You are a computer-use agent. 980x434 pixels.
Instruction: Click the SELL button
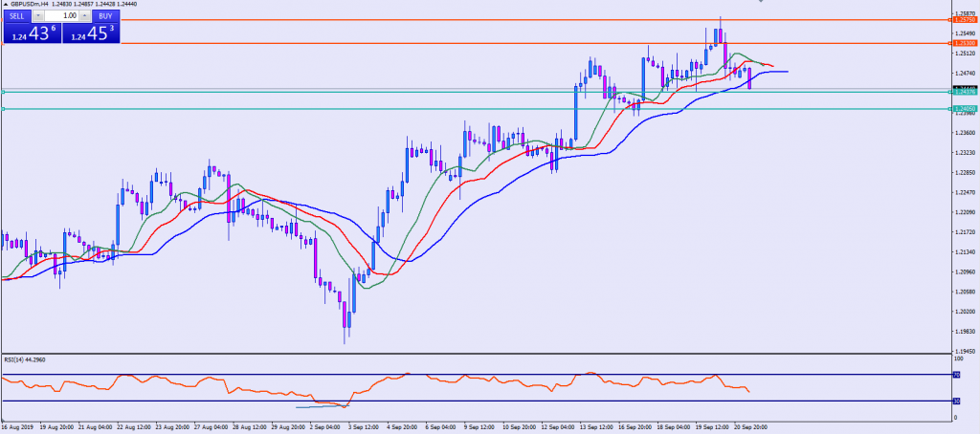[x=16, y=16]
